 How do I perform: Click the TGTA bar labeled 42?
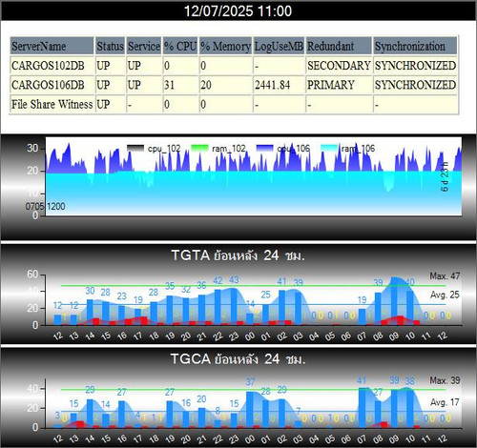218,307
